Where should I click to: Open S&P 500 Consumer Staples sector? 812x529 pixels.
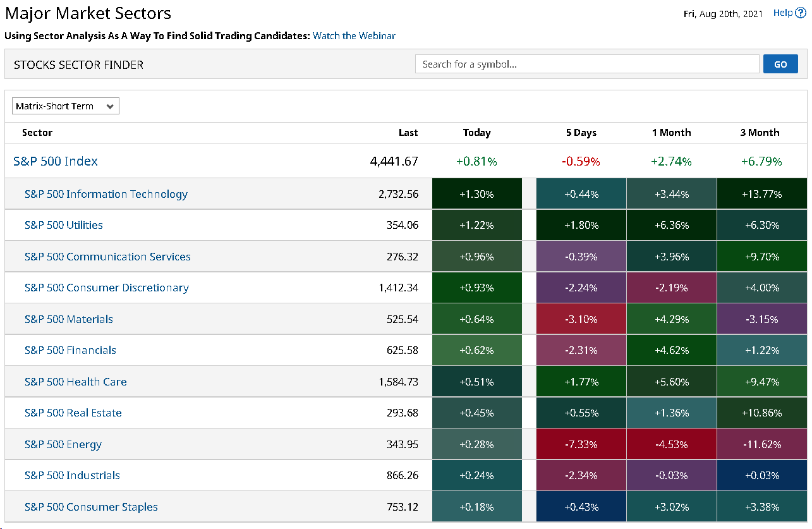(91, 507)
